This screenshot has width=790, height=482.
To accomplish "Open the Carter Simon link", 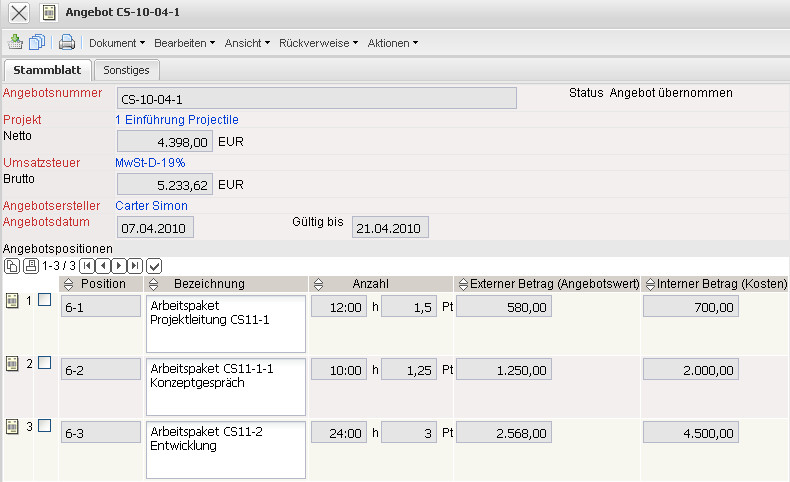I will (151, 205).
